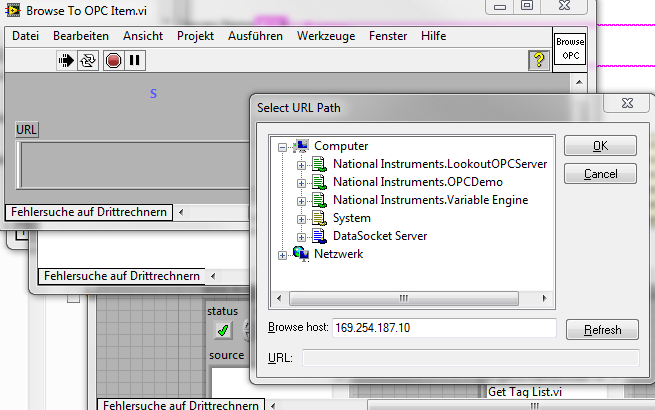Click the OPCDemo server icon
The width and height of the screenshot is (655, 410).
click(x=320, y=182)
